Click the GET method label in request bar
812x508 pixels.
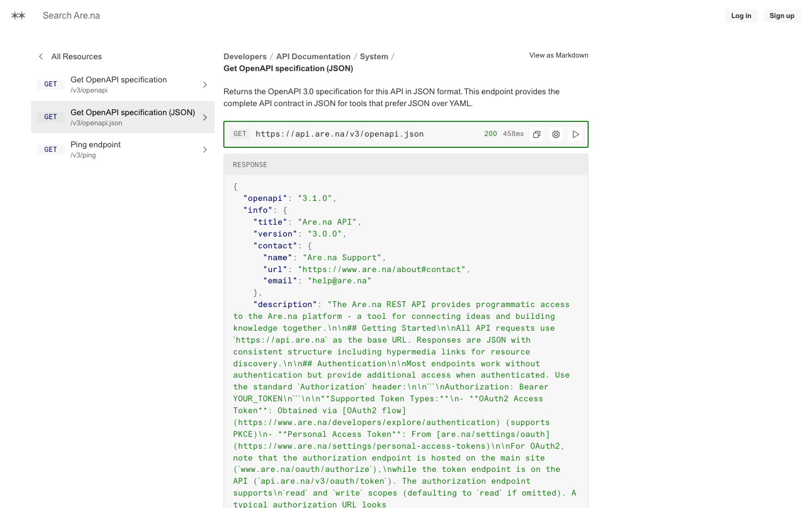pyautogui.click(x=240, y=134)
